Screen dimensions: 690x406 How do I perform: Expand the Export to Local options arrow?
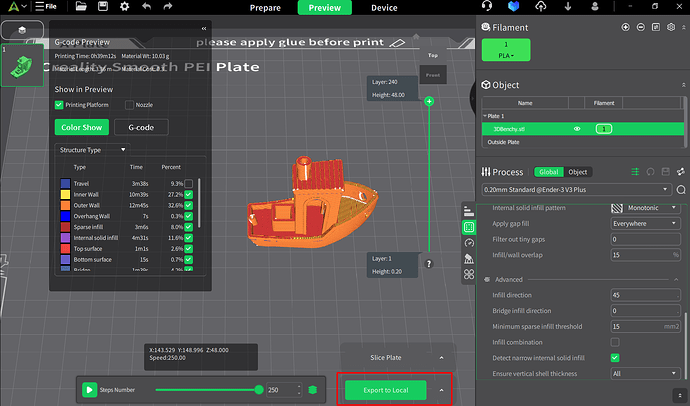(x=441, y=390)
